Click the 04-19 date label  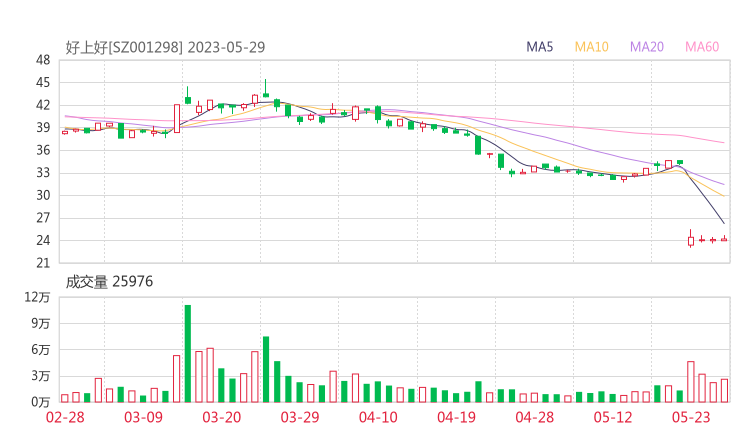coord(456,417)
